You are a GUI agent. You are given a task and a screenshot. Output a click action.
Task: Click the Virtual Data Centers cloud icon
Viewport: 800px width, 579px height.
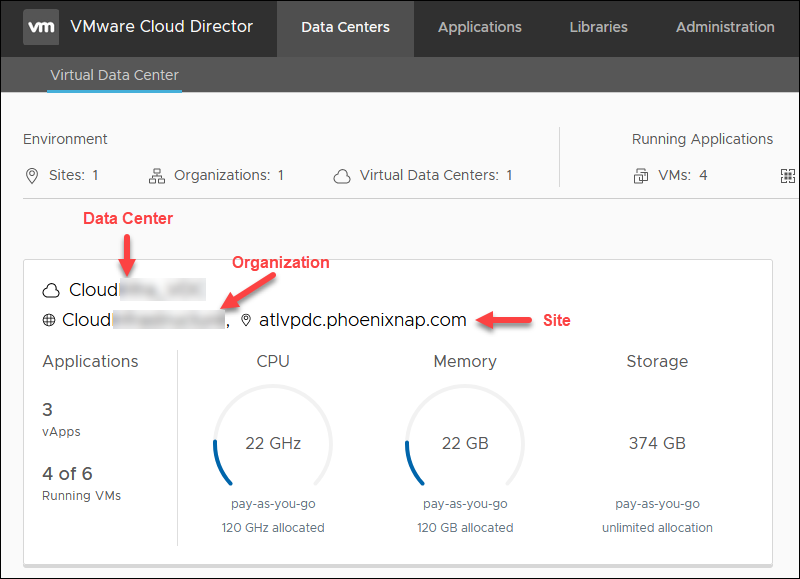tap(342, 177)
